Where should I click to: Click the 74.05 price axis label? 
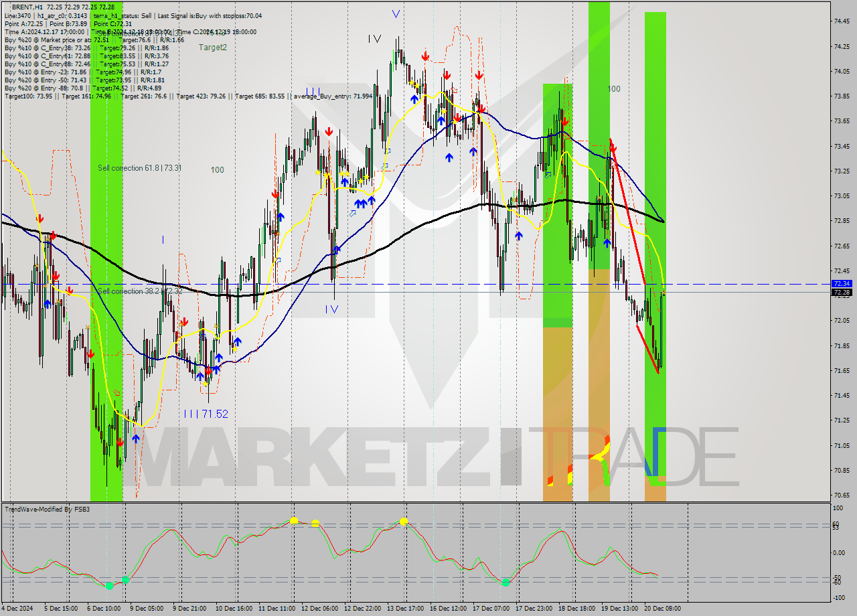click(x=842, y=71)
